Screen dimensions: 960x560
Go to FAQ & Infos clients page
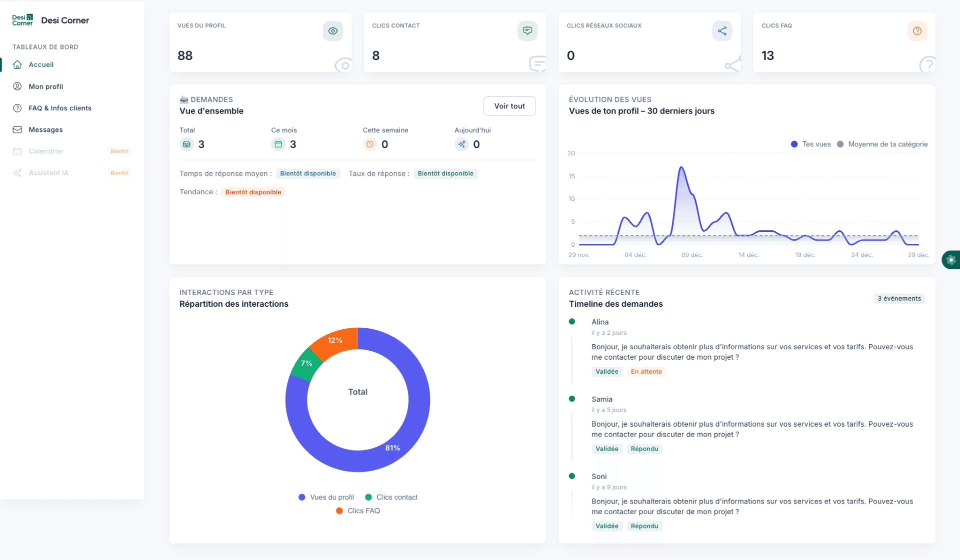(x=59, y=108)
